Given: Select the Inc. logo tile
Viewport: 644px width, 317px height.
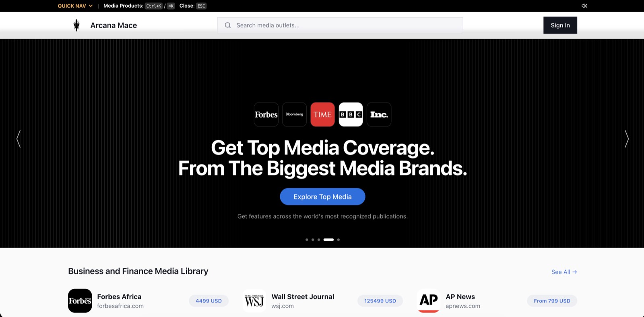Looking at the screenshot, I should coord(379,114).
